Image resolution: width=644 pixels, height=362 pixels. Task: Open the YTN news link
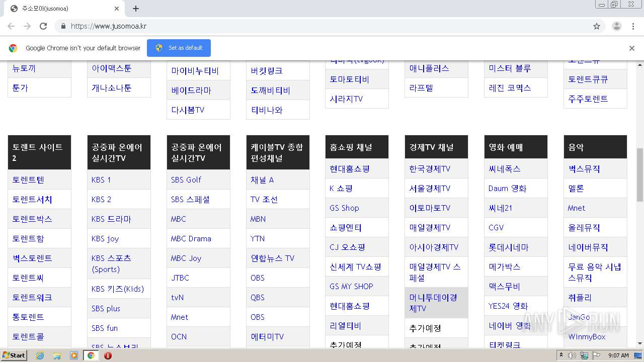click(x=258, y=239)
